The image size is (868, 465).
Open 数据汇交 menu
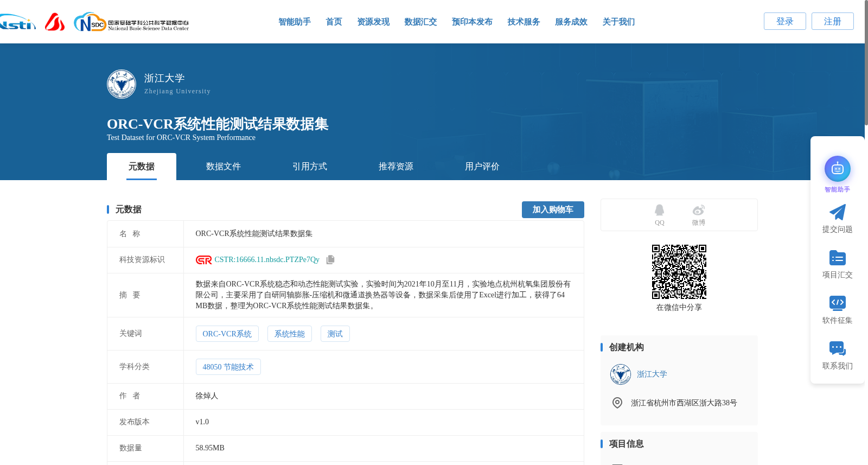click(x=421, y=22)
